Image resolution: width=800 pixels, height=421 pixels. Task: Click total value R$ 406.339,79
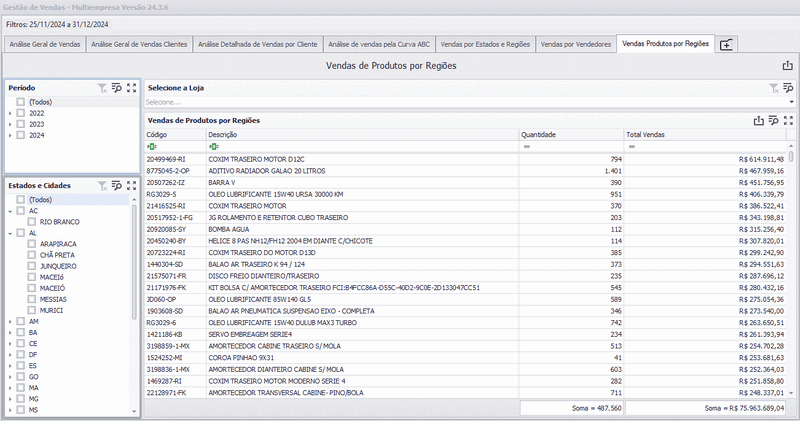click(761, 194)
